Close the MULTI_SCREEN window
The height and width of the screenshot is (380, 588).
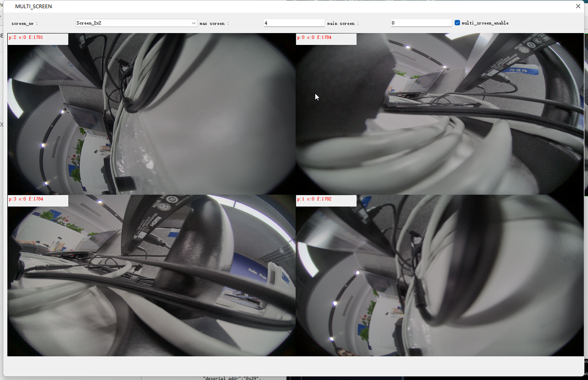tap(578, 6)
